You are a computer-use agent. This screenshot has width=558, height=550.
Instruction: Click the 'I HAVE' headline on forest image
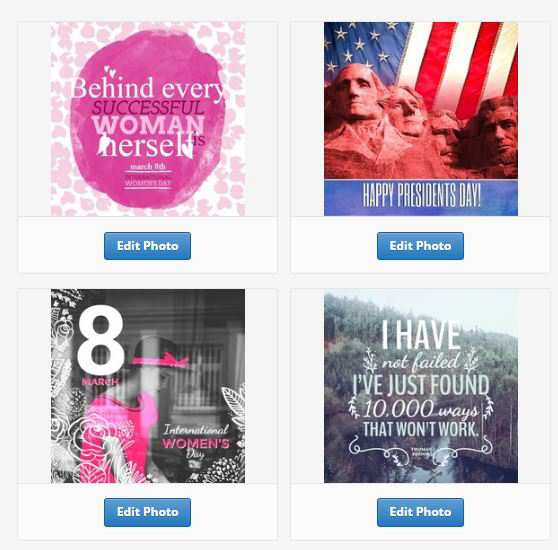click(x=421, y=334)
